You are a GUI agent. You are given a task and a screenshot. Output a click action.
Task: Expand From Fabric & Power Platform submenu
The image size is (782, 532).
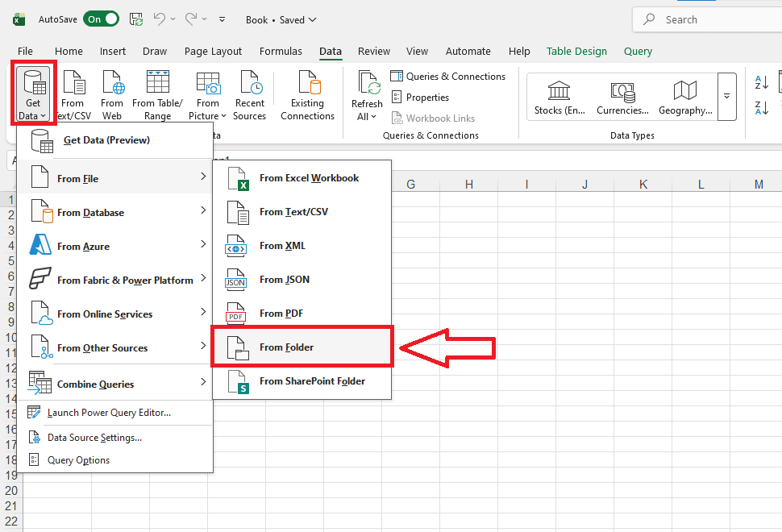(x=115, y=281)
